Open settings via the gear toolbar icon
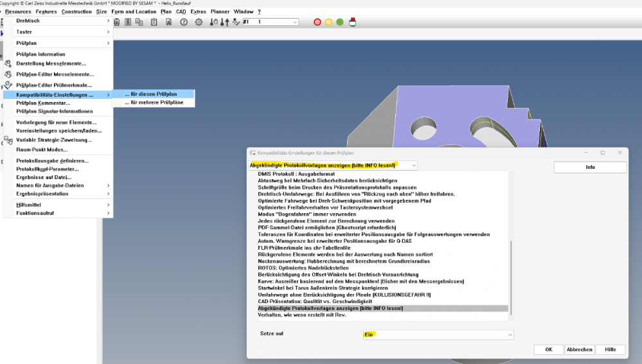 (x=199, y=22)
